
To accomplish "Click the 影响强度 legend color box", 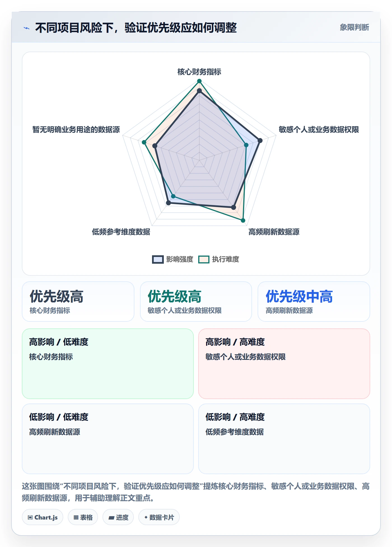I will (158, 259).
